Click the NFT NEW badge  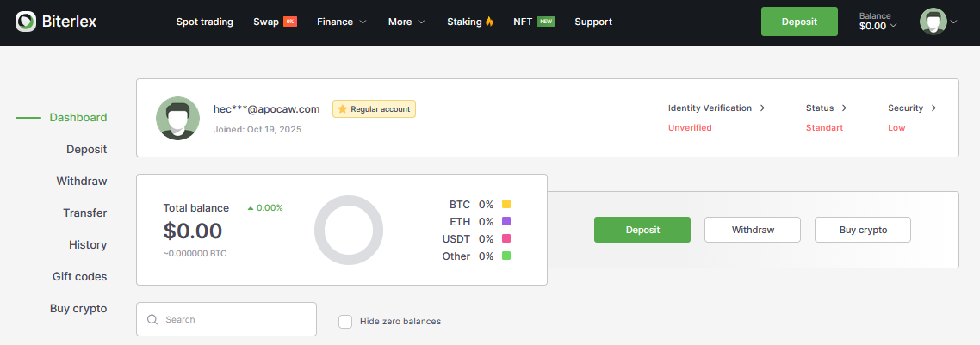545,22
